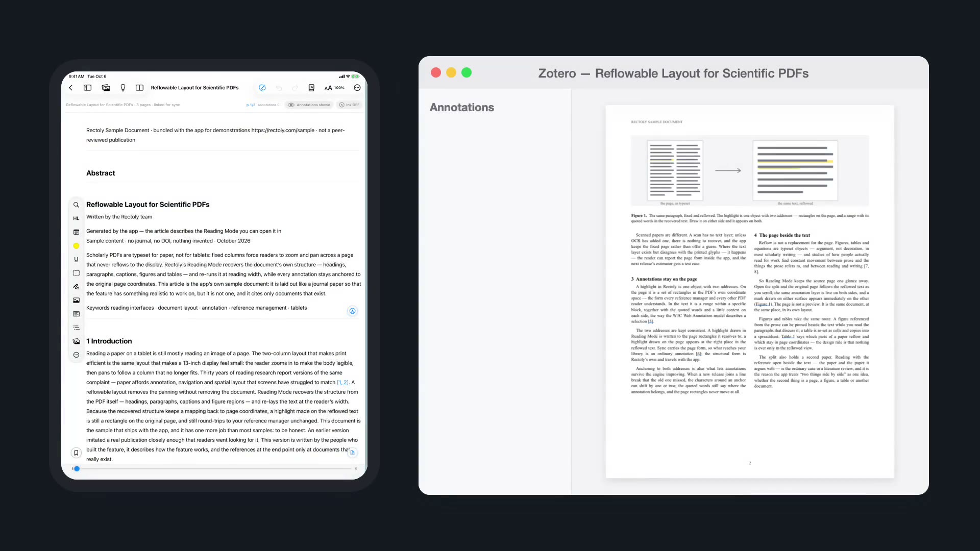Click the Annotations panel heading in Zotero
The height and width of the screenshot is (551, 980).
point(461,107)
